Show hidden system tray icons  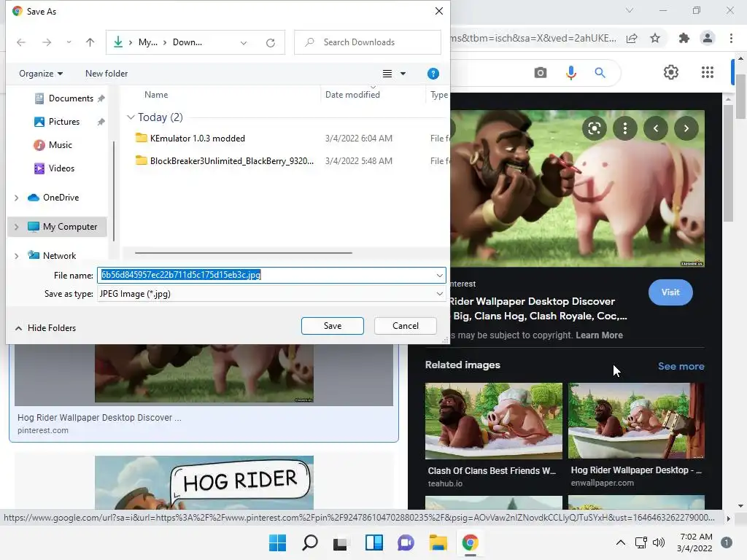tap(621, 542)
